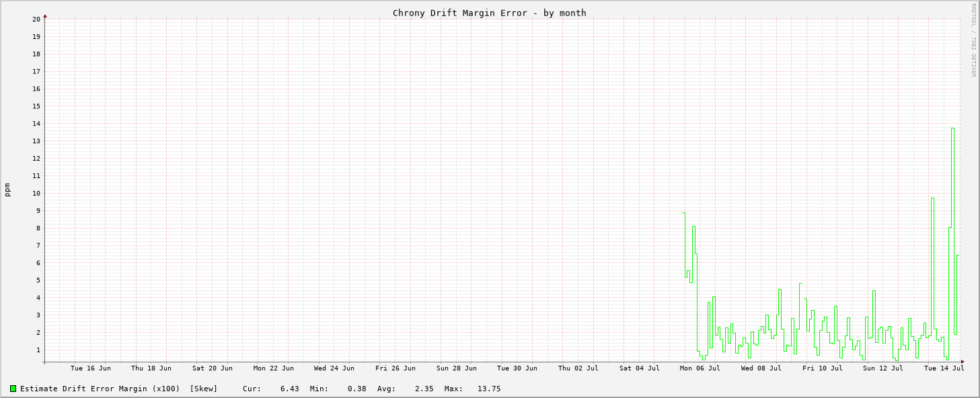Click the red arrowhead atop the y-axis

[45, 15]
